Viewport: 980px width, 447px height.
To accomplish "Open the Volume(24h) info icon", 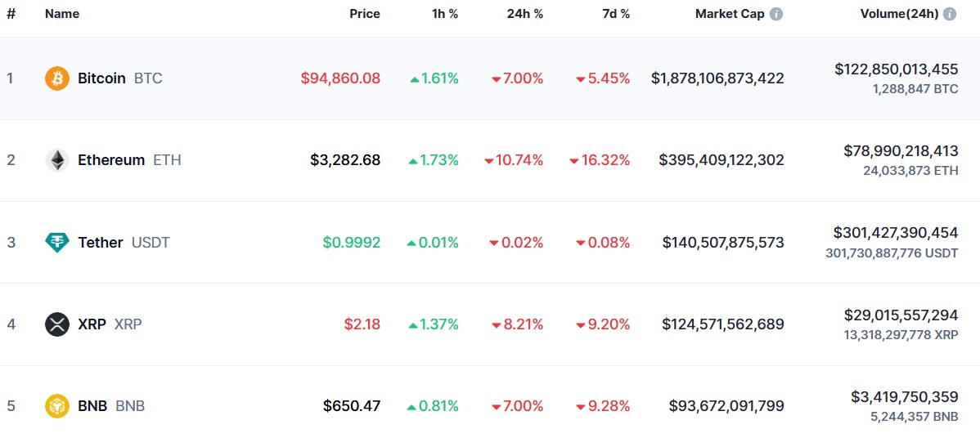I will 950,14.
